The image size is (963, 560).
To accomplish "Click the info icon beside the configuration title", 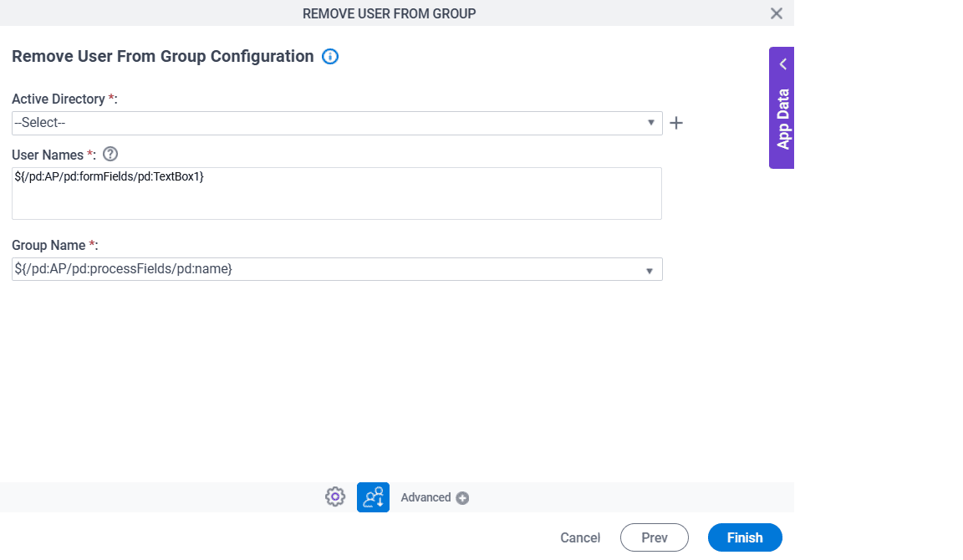I will (x=330, y=57).
